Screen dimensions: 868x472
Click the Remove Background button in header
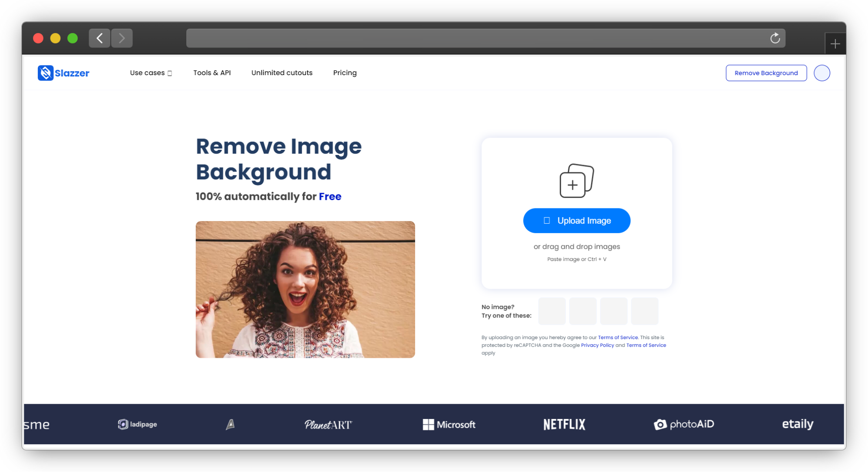(766, 73)
